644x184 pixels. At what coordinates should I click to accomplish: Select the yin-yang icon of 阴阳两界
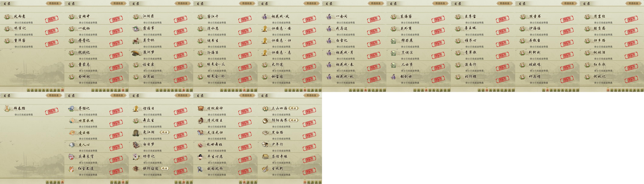point(265,120)
